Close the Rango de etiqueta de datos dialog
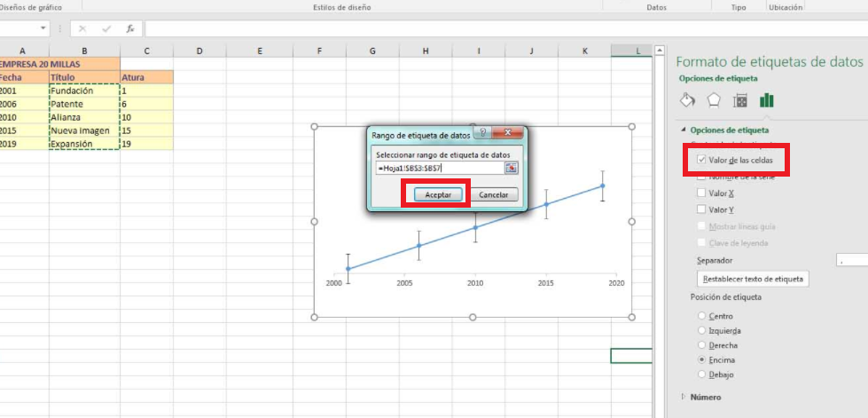Viewport: 868px width, 418px height. (507, 133)
